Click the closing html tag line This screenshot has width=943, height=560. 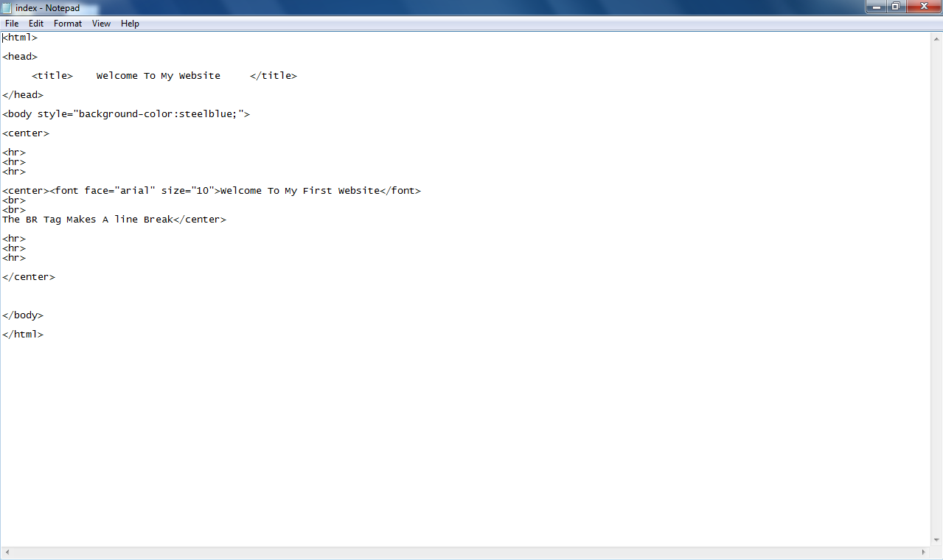click(x=23, y=334)
